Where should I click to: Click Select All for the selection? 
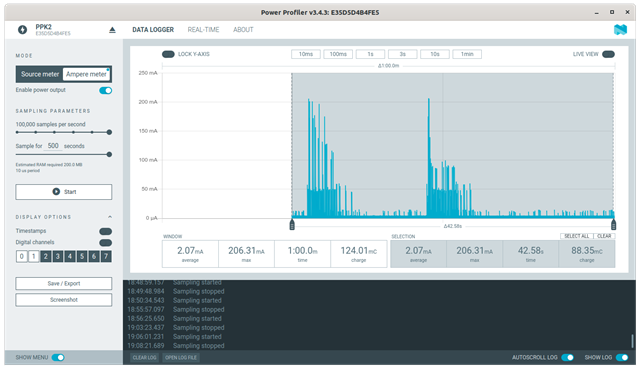coord(576,236)
